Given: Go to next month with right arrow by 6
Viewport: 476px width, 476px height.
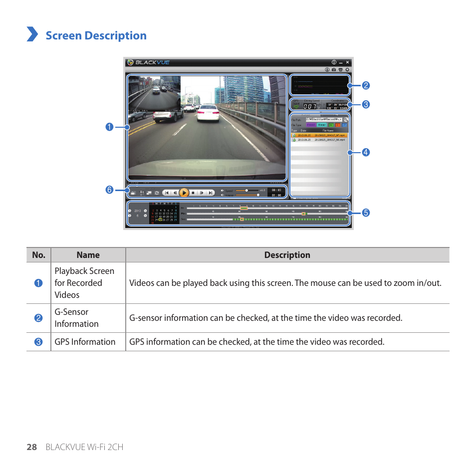Looking at the screenshot, I should pos(145,216).
